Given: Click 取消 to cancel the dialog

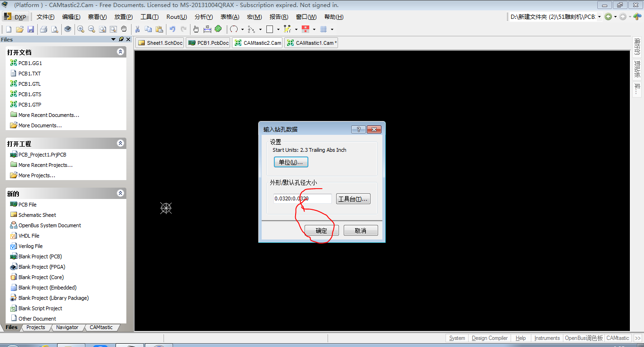Looking at the screenshot, I should coord(361,231).
